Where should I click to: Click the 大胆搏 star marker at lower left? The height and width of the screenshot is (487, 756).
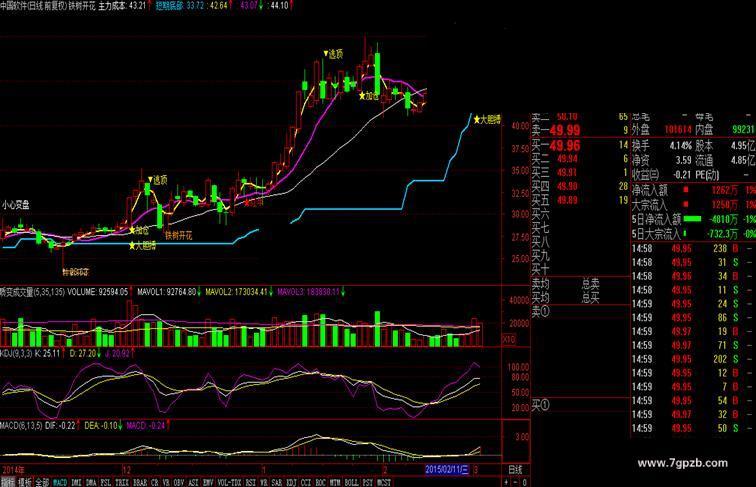click(x=142, y=245)
